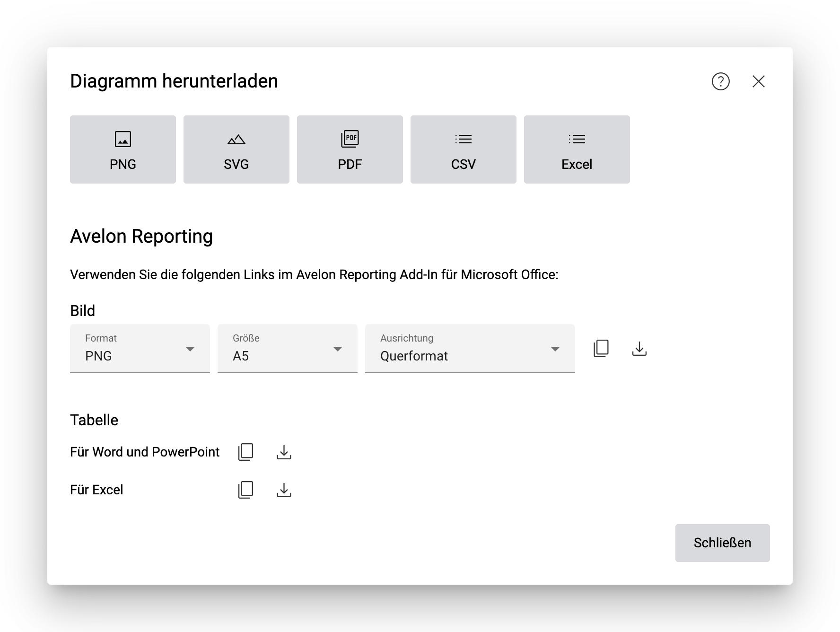The image size is (840, 632).
Task: Copy the Word and PowerPoint table link
Action: coord(246,452)
